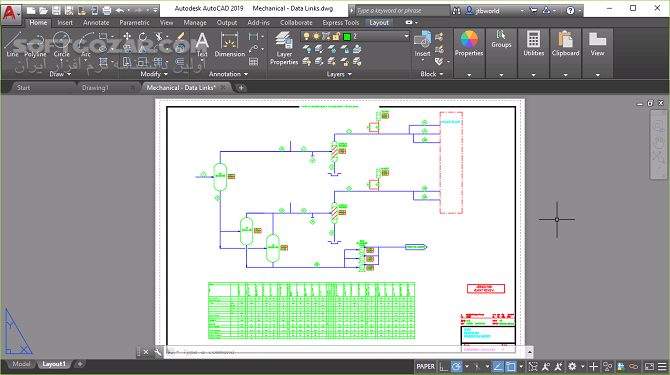
Task: Click the command line wrench customize button
Action: tap(158, 352)
